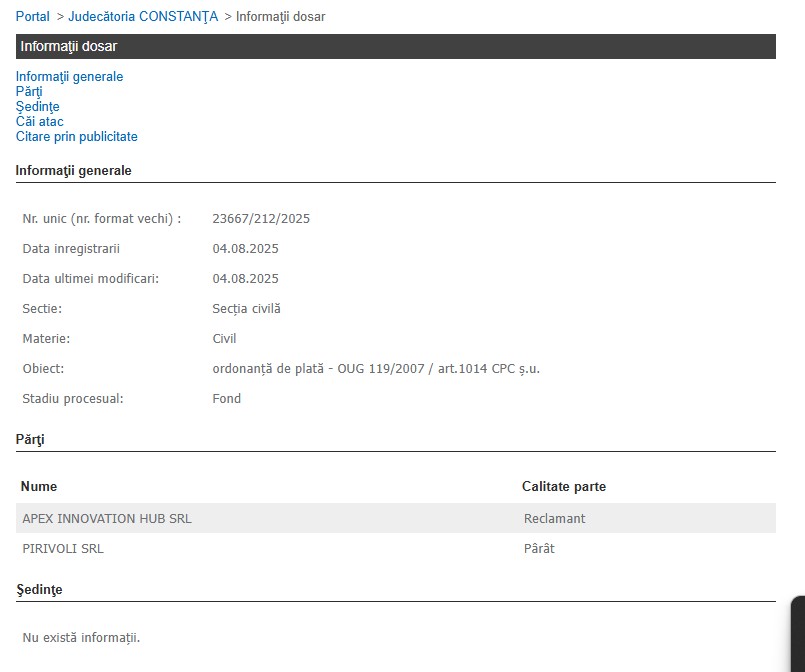Click the Calitate parte column header
Screen dimensions: 805x672
pos(564,487)
